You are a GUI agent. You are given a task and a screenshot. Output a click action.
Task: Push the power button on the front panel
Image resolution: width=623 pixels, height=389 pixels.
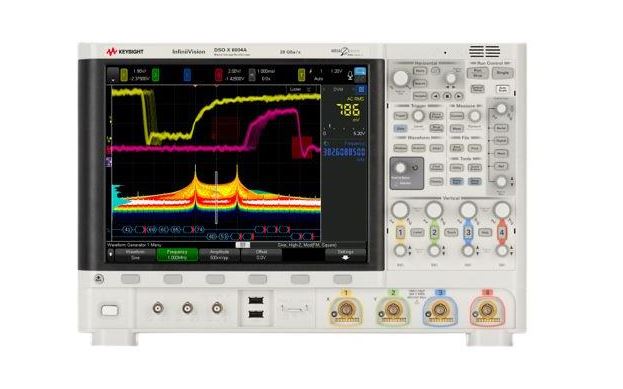(x=110, y=310)
